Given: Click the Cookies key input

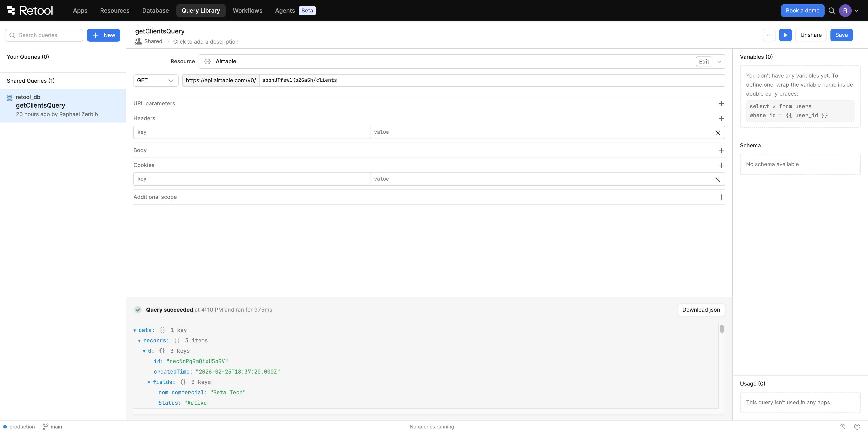Looking at the screenshot, I should click(x=252, y=179).
